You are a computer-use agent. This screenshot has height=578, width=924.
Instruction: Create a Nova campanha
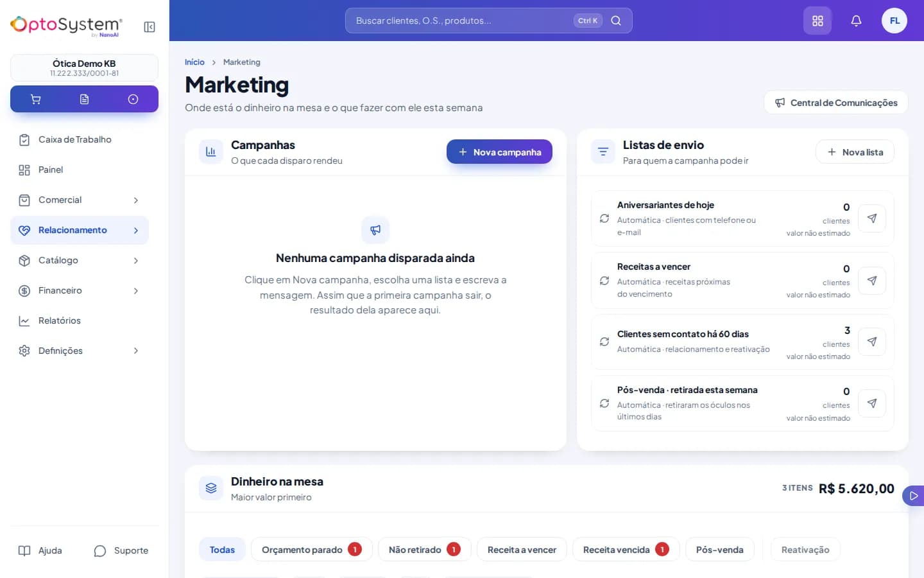499,152
